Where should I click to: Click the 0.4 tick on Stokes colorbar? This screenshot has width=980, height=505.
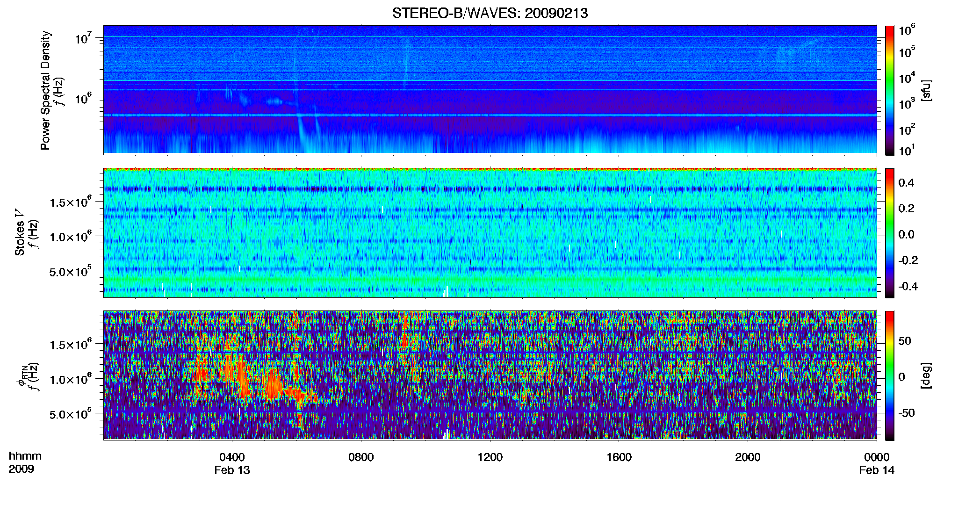click(x=906, y=183)
